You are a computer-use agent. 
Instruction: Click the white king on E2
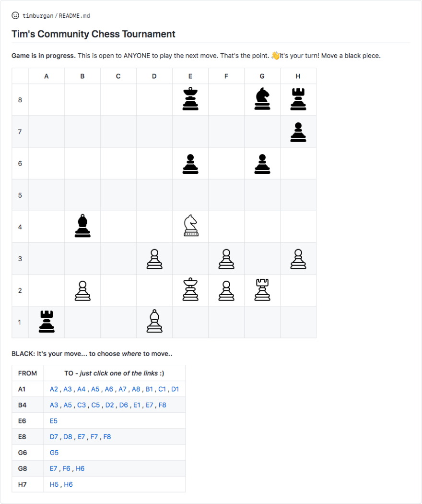(190, 289)
